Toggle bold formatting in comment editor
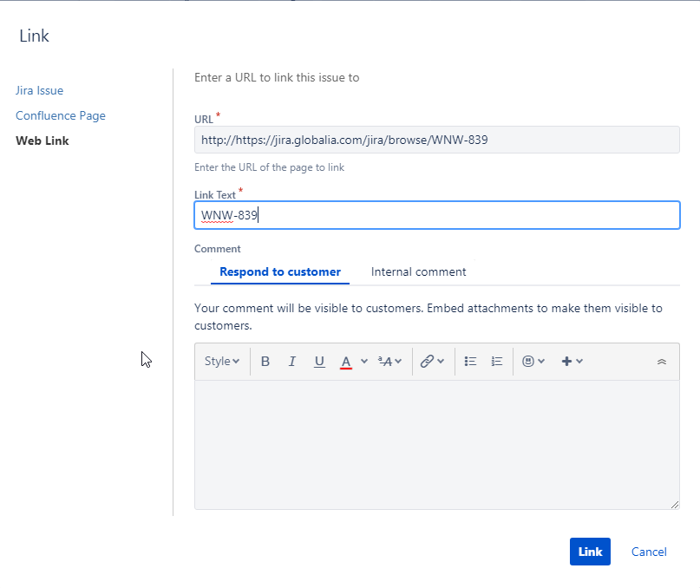The width and height of the screenshot is (700, 588). point(265,361)
